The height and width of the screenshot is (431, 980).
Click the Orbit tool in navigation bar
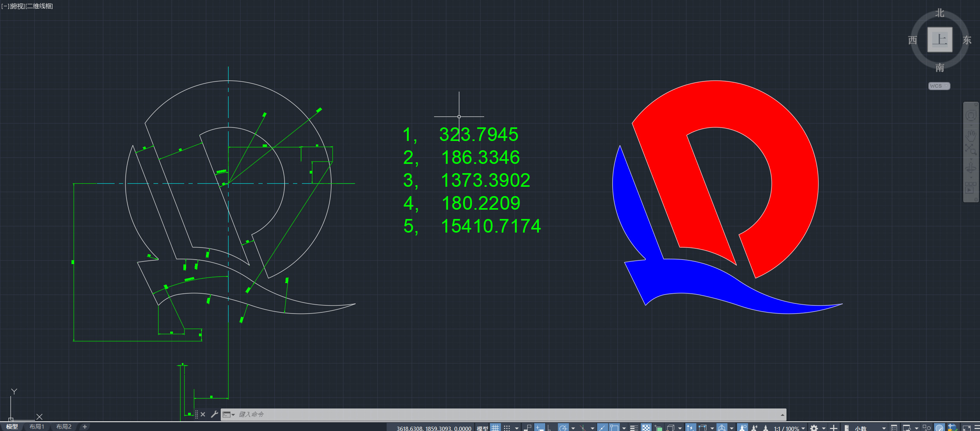point(971,168)
